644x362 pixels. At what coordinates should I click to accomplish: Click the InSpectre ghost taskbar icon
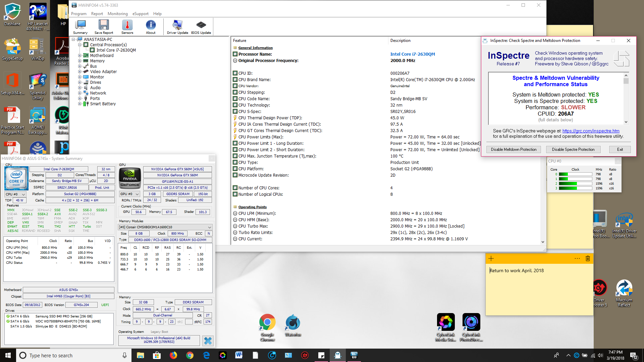coord(337,355)
